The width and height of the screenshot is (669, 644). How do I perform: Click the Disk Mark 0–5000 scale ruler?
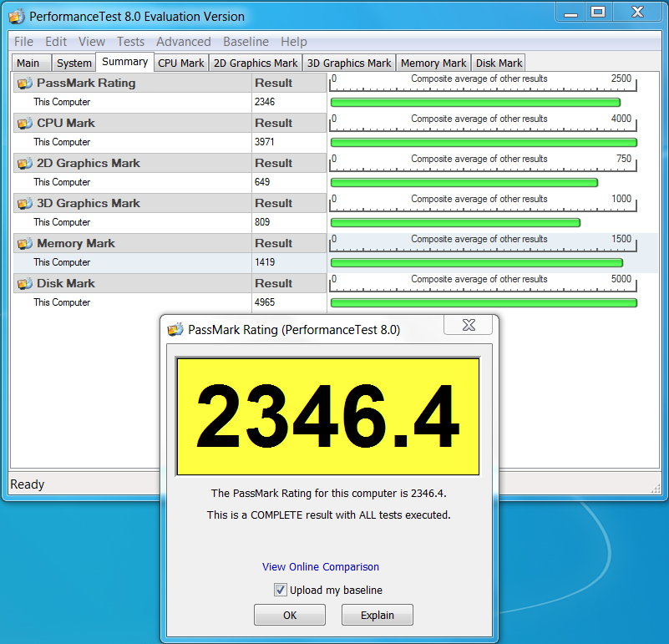[x=483, y=283]
